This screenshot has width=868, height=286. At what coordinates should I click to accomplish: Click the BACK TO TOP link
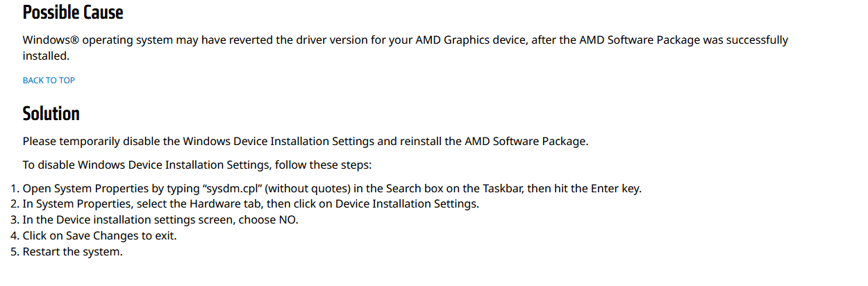click(49, 81)
